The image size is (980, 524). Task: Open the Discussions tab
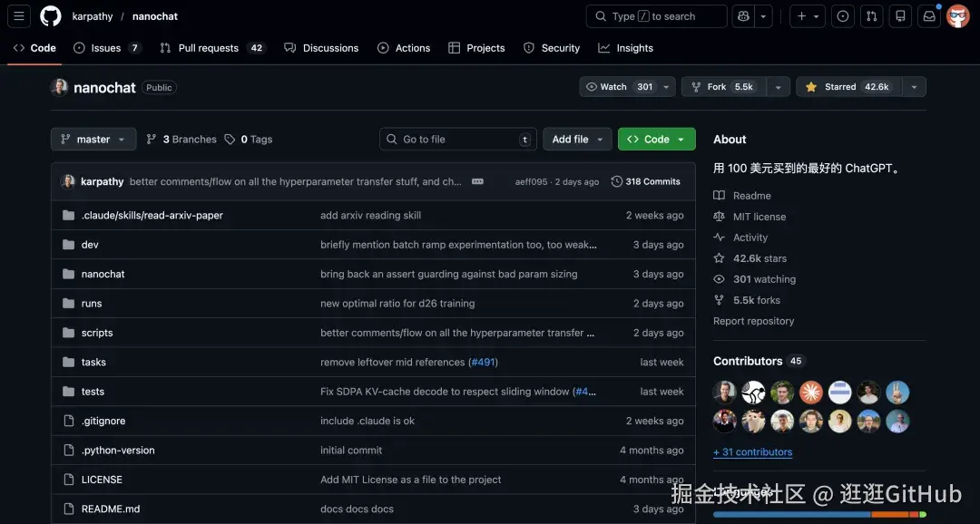pyautogui.click(x=322, y=48)
